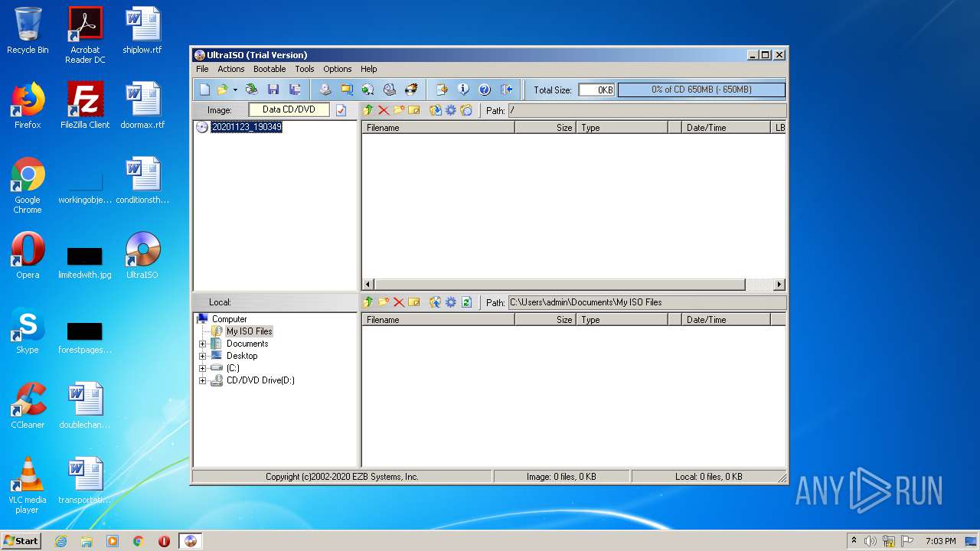Click the disc label icon in Image toolbar

(x=466, y=110)
